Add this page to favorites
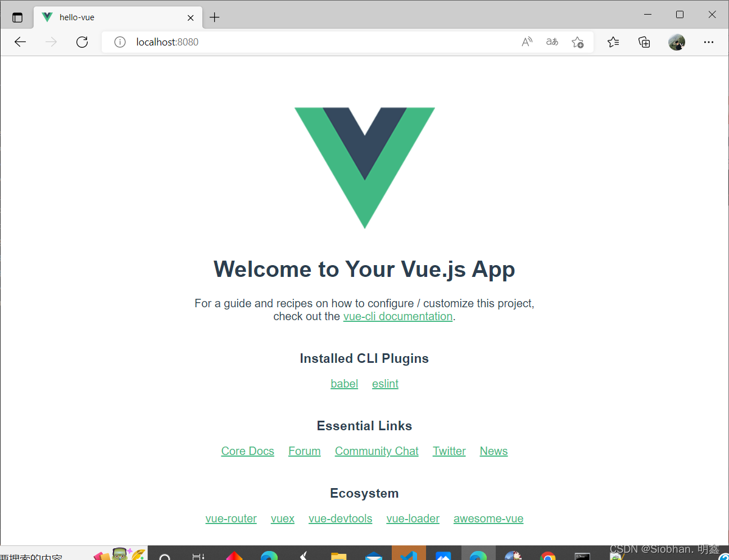 (x=577, y=42)
